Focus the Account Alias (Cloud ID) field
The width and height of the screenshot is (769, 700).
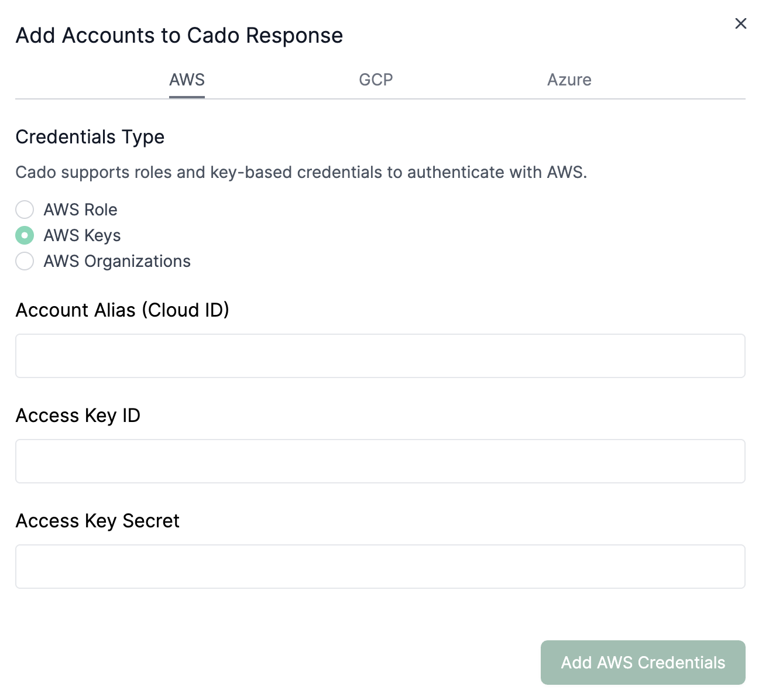[380, 356]
